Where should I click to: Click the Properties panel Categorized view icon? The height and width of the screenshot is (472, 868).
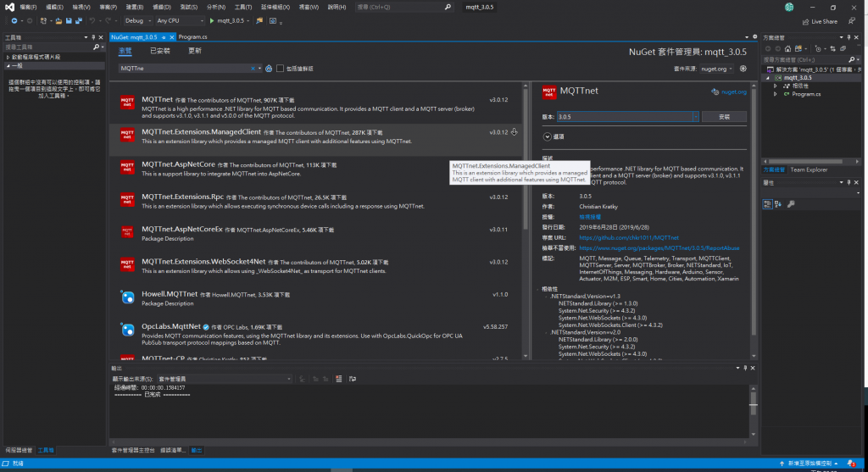click(767, 204)
